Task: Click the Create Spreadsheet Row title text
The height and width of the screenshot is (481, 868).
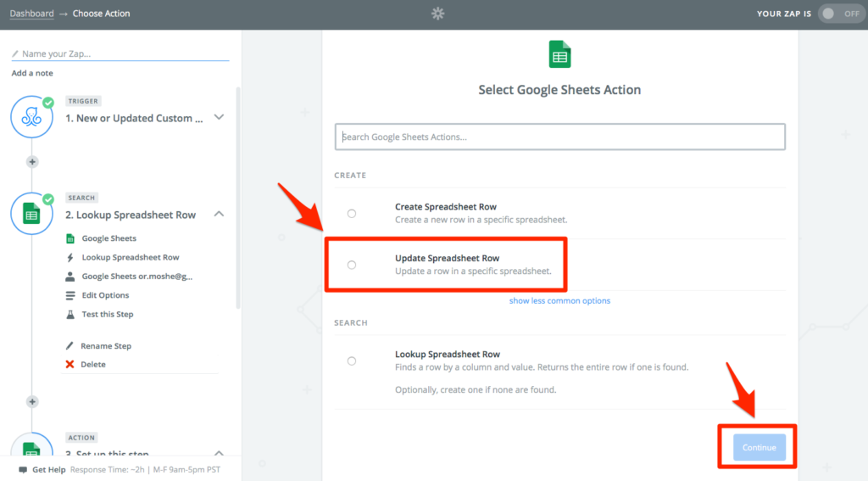Action: pos(446,207)
